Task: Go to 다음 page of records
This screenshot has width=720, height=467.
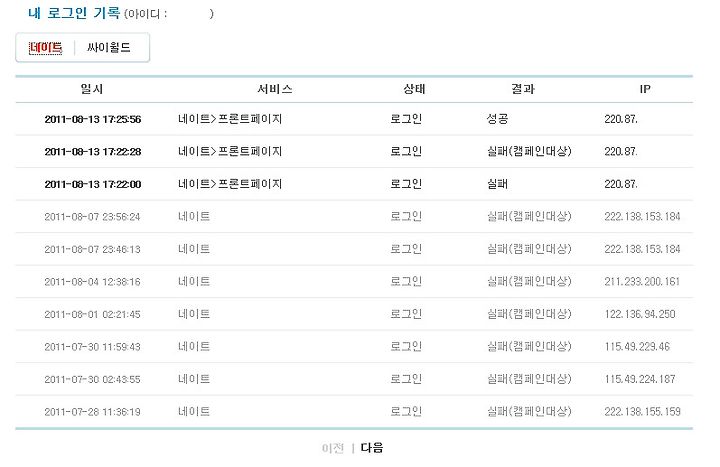Action: click(x=372, y=447)
